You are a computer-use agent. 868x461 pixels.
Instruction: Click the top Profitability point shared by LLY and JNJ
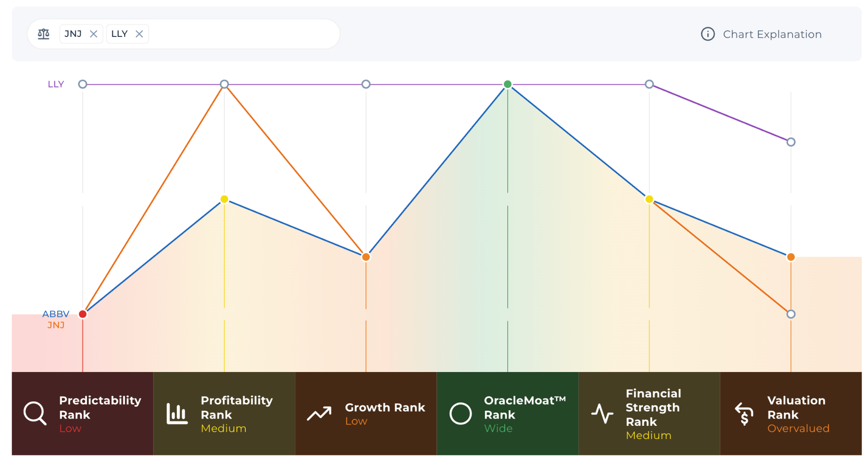point(224,84)
